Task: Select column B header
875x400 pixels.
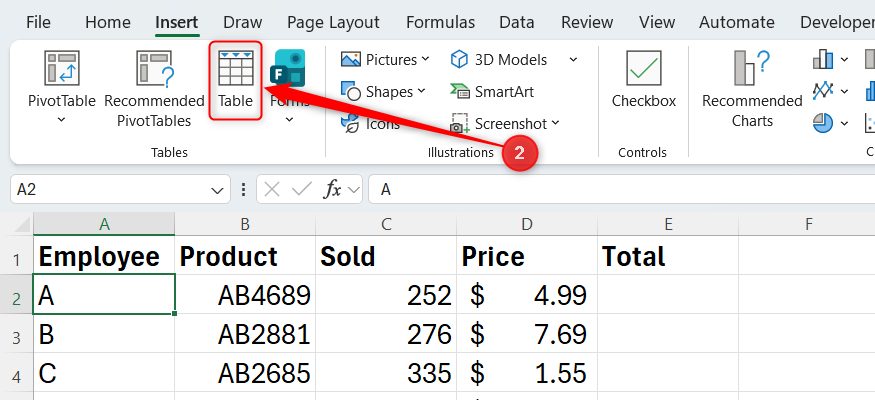Action: click(245, 224)
